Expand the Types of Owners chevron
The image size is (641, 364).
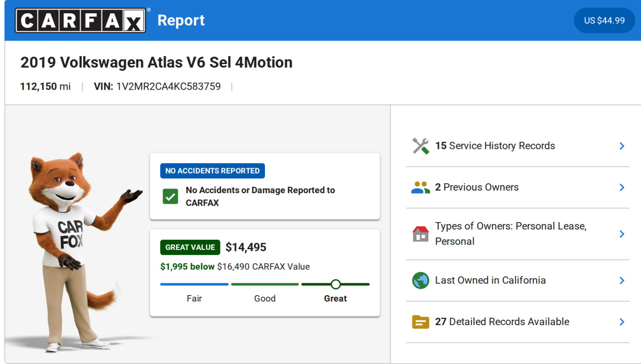pos(622,234)
